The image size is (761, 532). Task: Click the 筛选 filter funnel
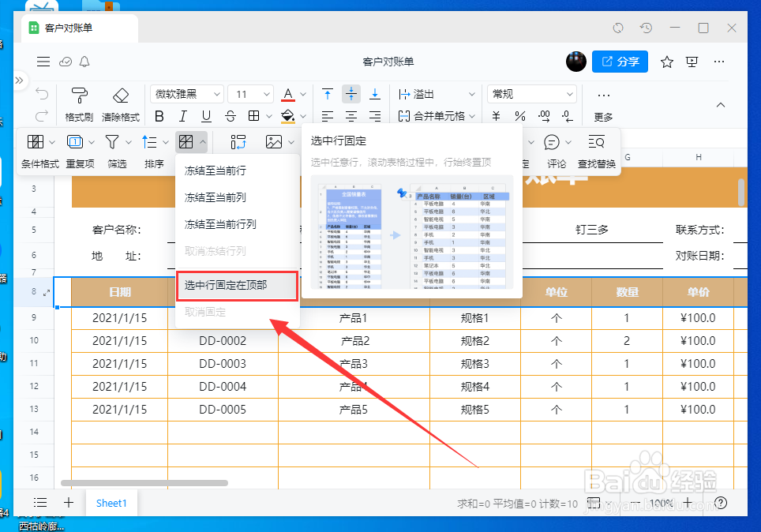(117, 151)
